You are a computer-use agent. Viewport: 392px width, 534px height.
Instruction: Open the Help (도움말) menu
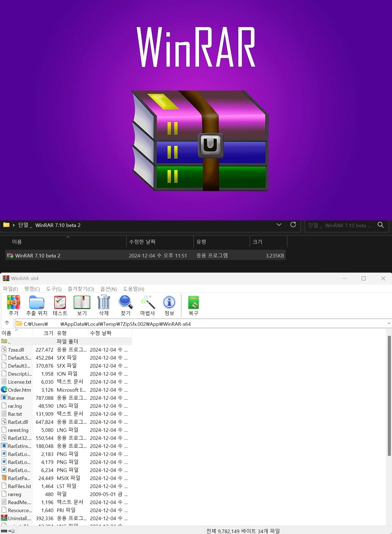point(134,289)
